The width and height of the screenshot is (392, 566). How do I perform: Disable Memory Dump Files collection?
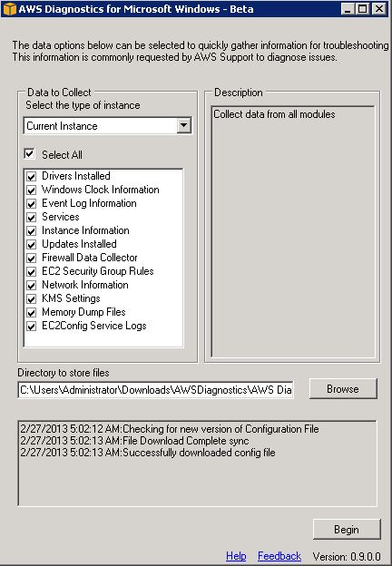pos(32,312)
